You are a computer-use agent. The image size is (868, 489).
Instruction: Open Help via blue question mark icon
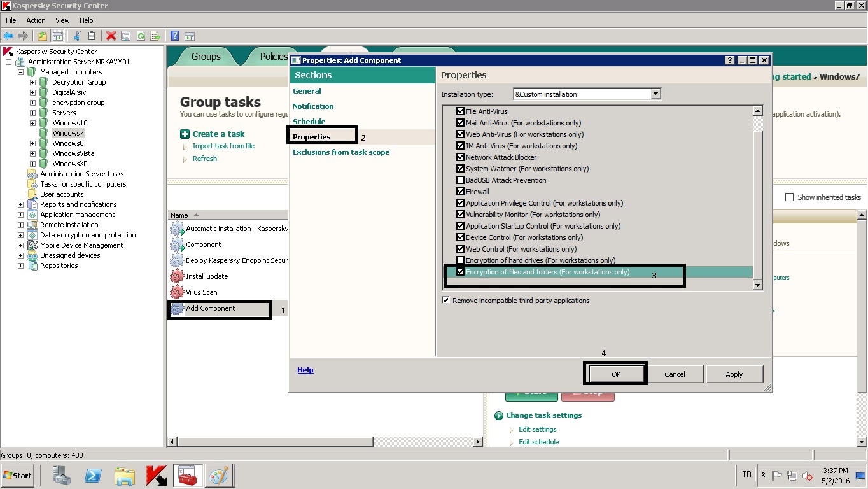(x=174, y=36)
